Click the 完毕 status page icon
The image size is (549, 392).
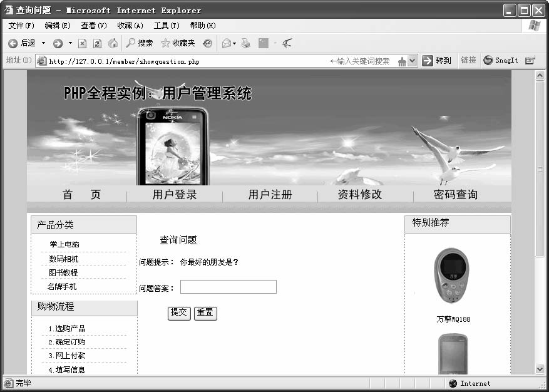pos(9,383)
